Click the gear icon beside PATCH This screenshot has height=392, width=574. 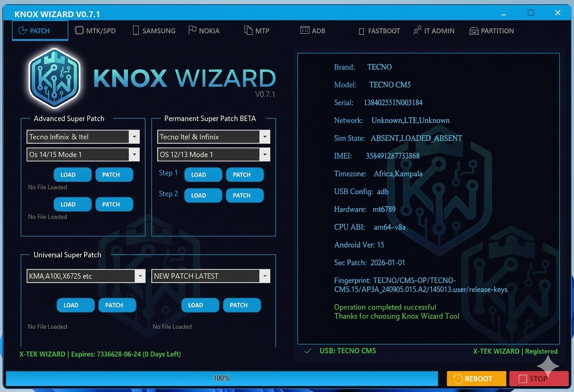pos(23,31)
